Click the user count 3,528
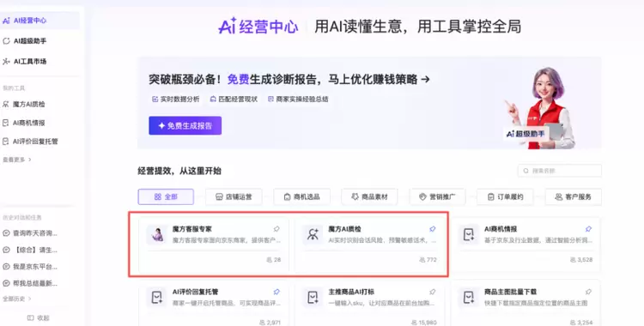Image resolution: width=644 pixels, height=326 pixels. point(585,260)
